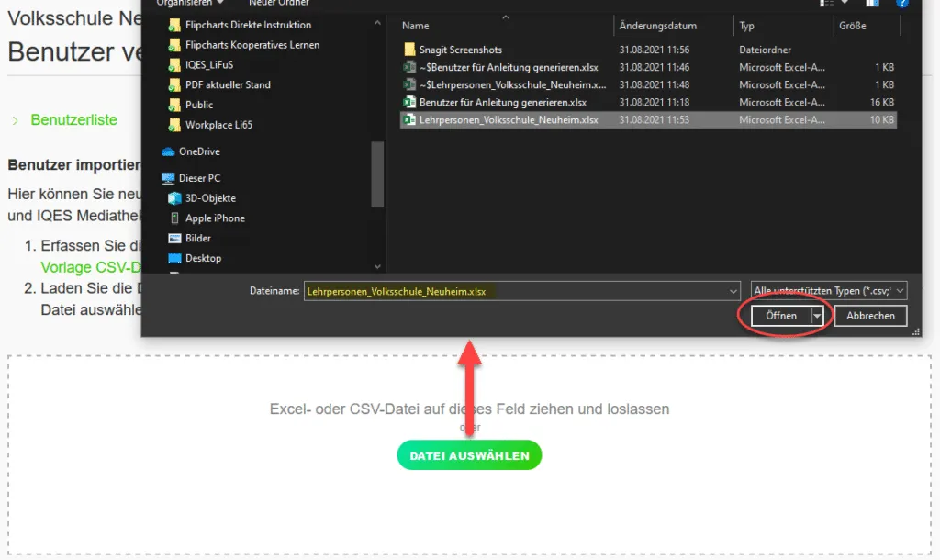Expand the Dateiname history dropdown arrow
Screen dimensions: 940x560
point(733,291)
